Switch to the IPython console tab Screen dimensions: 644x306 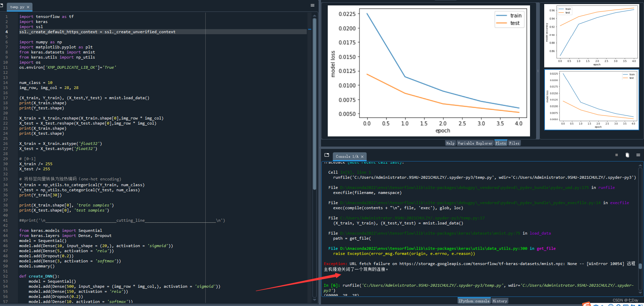coord(474,301)
